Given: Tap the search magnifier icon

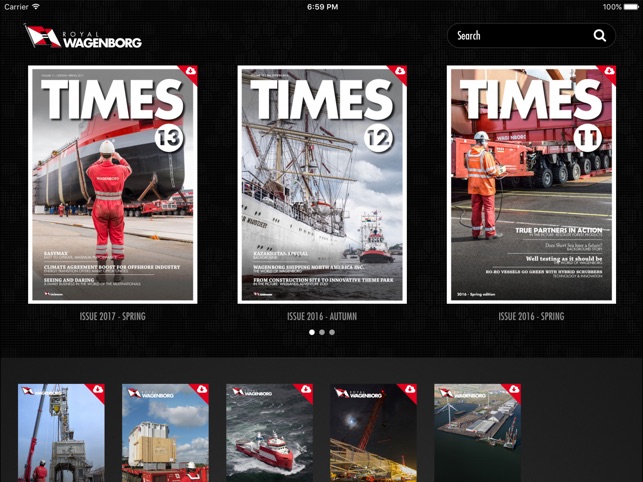Looking at the screenshot, I should (600, 36).
